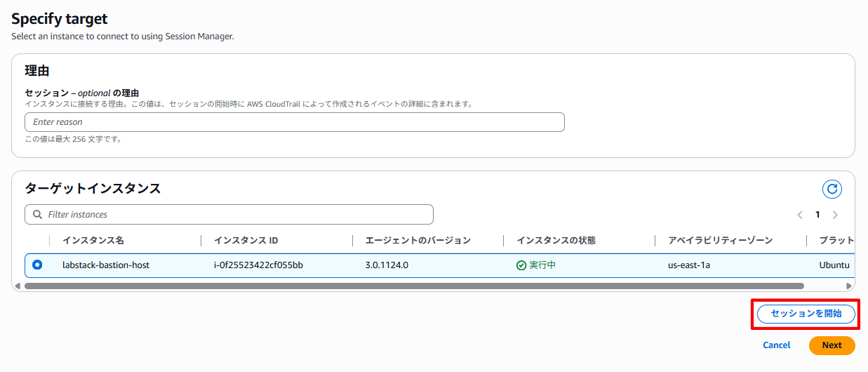This screenshot has height=372, width=868.
Task: Click the インスタンス名 column header
Action: click(93, 241)
